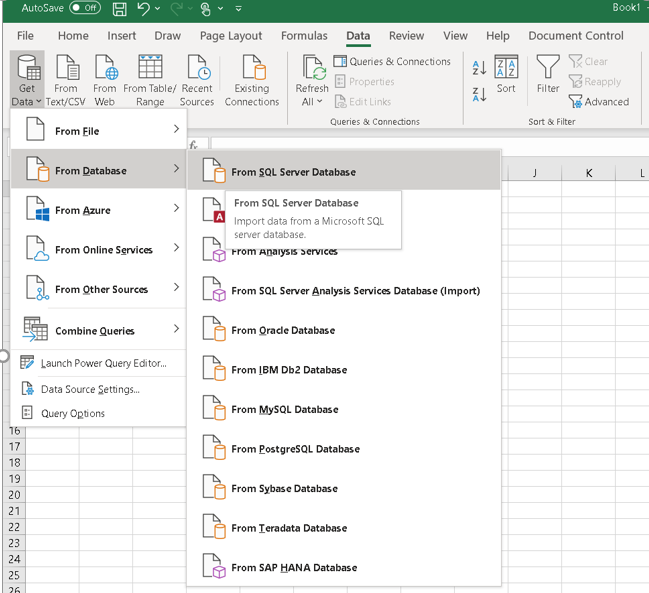Expand the From Other Sources submenu

click(98, 288)
